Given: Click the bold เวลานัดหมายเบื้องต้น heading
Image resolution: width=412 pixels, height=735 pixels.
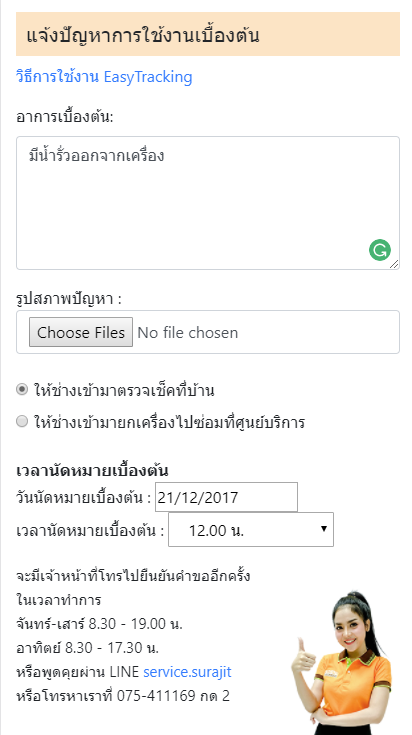Looking at the screenshot, I should coord(92,470).
